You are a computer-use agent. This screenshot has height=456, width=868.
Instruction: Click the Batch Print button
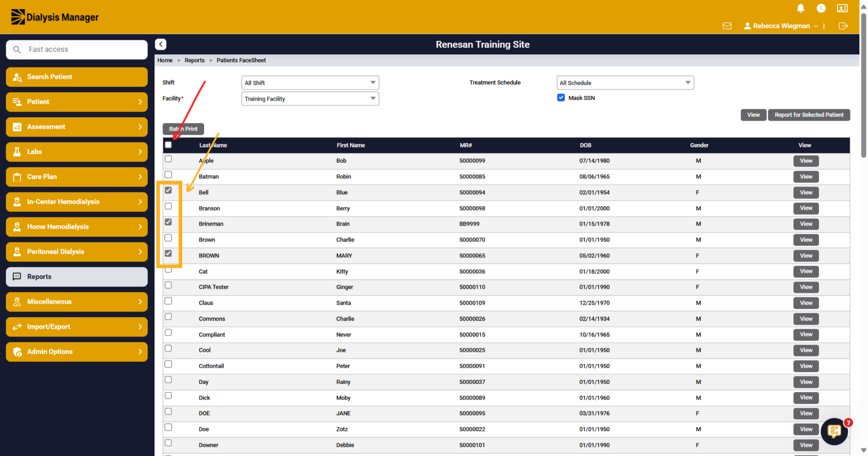point(183,129)
